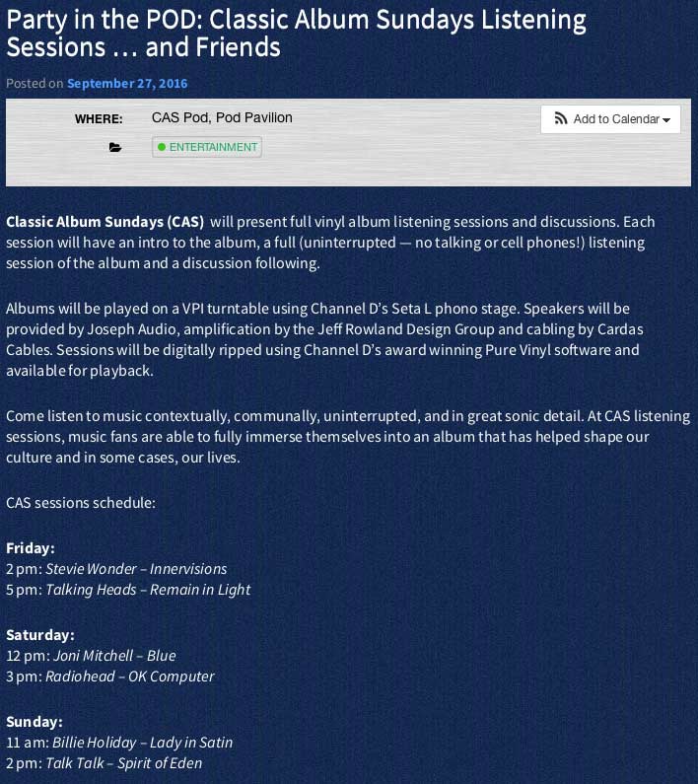Click the Party in the POD title
Screen dimensions: 698x784
point(296,33)
